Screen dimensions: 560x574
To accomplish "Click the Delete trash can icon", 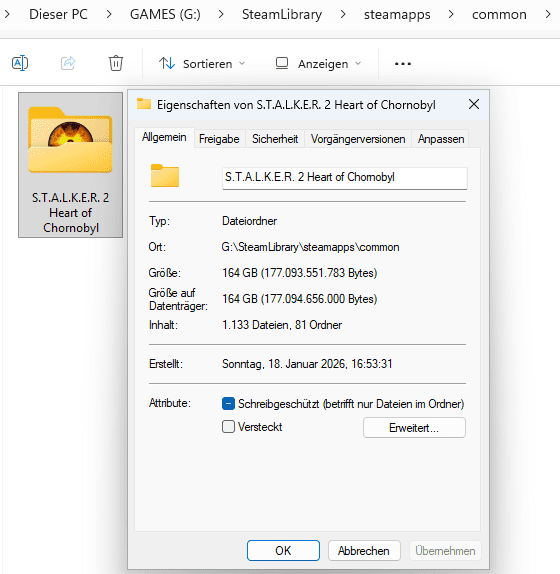I will (x=116, y=63).
